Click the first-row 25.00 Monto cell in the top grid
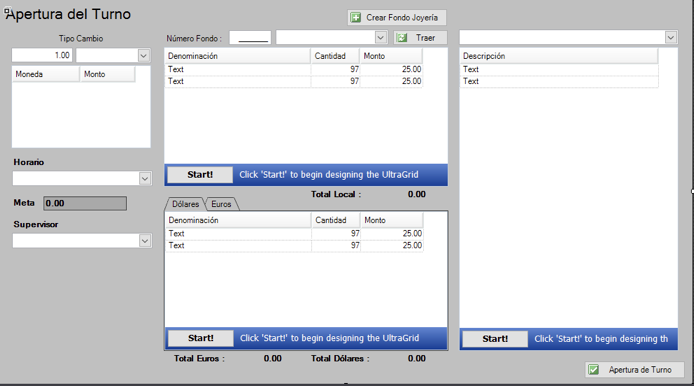Viewport: 694px width, 386px height. (391, 69)
